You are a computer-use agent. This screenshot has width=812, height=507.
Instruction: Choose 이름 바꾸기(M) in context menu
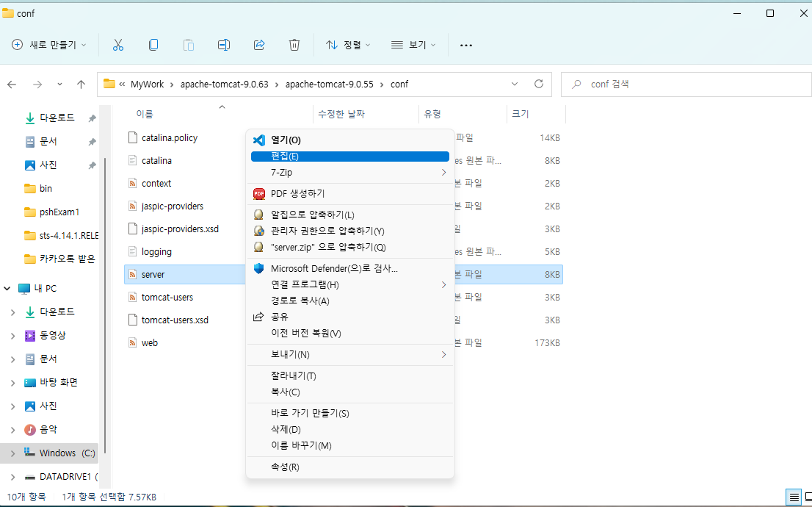tap(349, 445)
